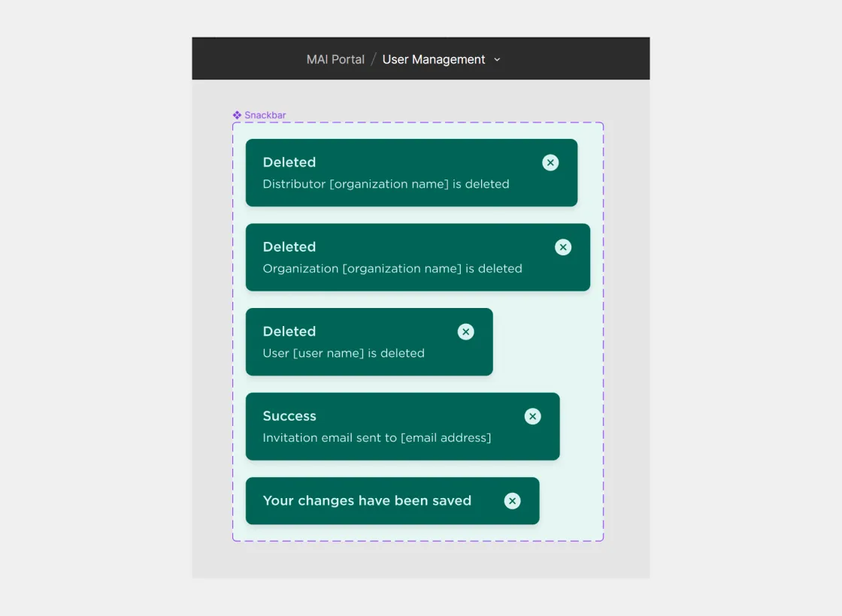Click the Organization is deleted message text
This screenshot has height=616, width=842.
[392, 269]
